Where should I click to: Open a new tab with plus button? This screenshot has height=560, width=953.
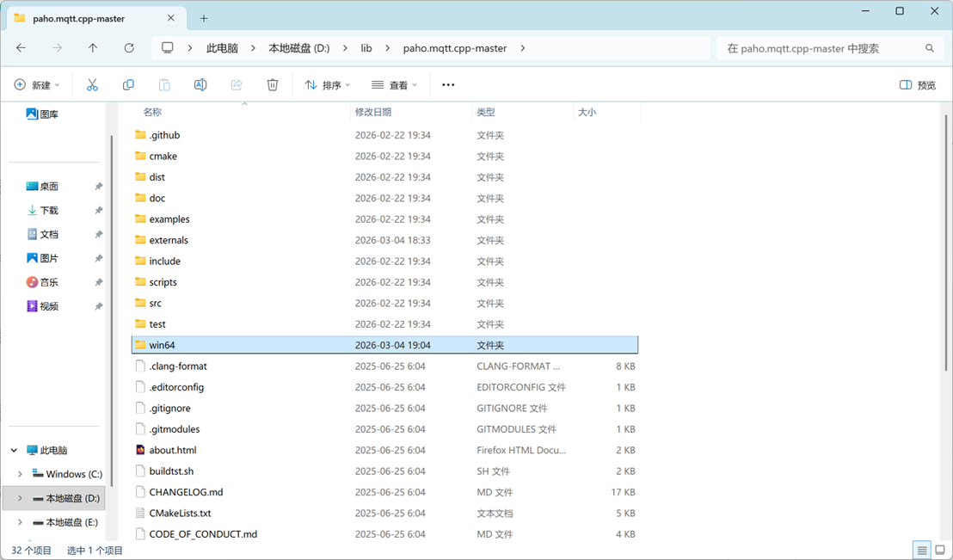(204, 18)
